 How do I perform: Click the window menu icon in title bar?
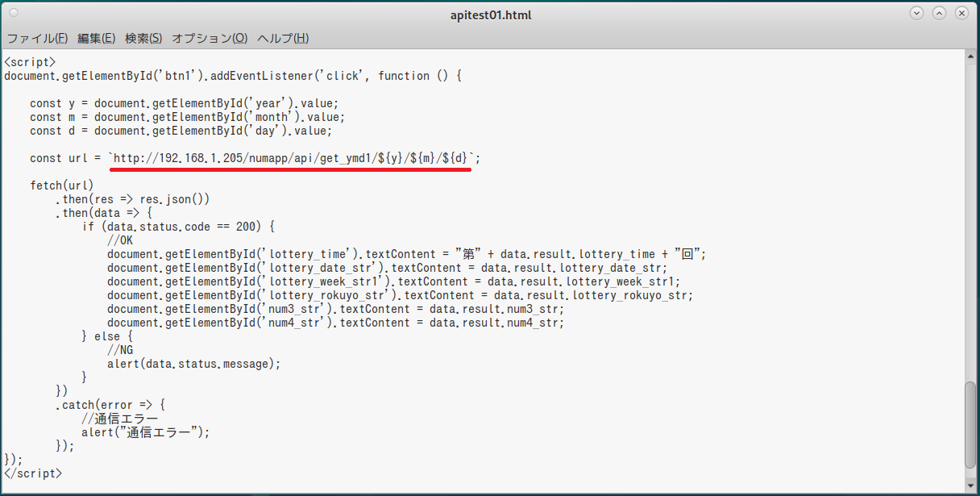14,14
